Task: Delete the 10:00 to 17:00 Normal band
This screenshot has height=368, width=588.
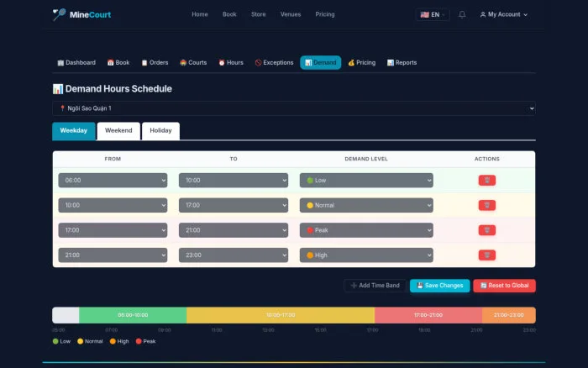Action: [486, 205]
